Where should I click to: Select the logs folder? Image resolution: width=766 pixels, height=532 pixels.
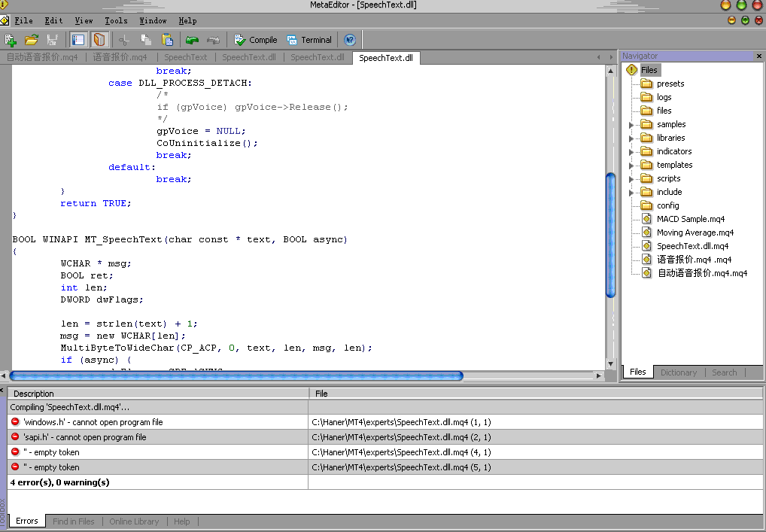[664, 97]
